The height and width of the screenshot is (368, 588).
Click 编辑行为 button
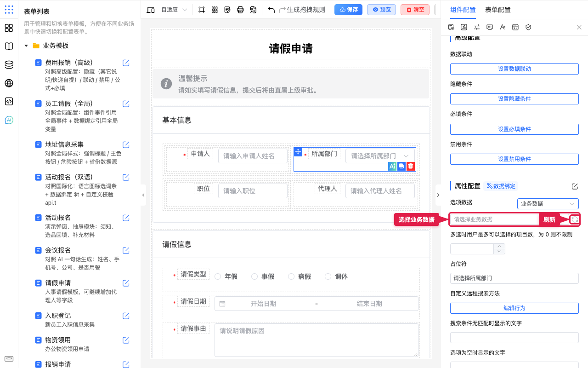pyautogui.click(x=514, y=308)
